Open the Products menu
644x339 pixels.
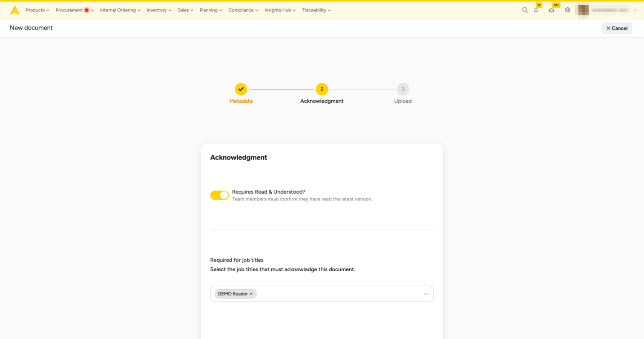37,10
